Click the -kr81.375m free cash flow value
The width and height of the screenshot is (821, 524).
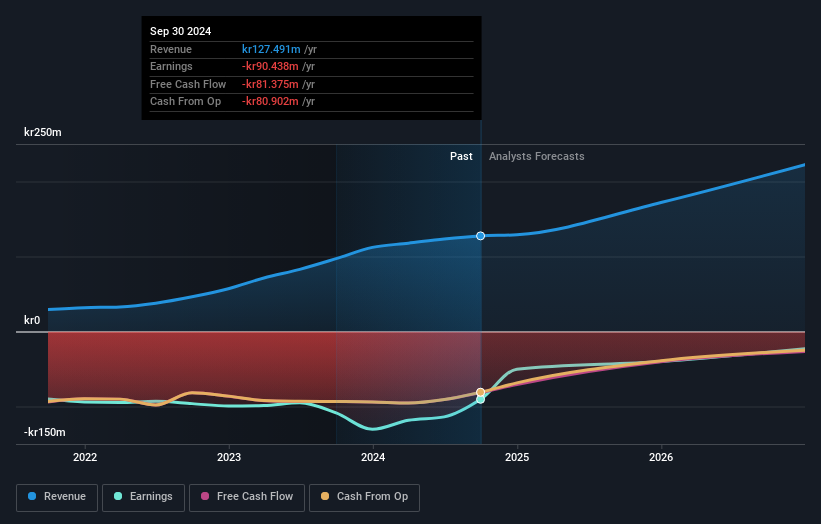[x=270, y=84]
